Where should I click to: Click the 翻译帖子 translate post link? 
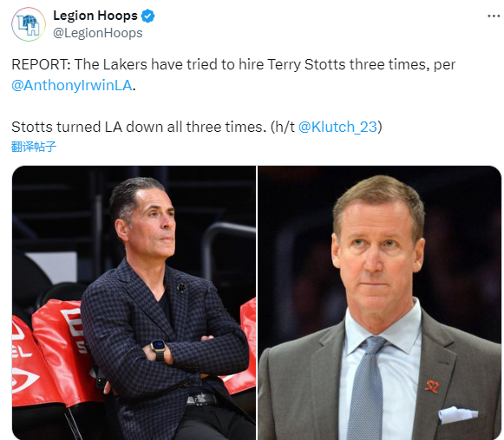(34, 147)
